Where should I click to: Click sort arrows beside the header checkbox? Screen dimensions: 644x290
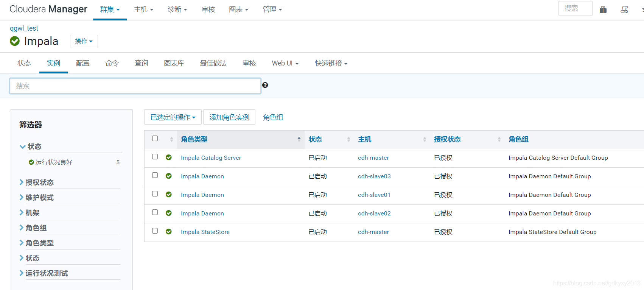171,139
